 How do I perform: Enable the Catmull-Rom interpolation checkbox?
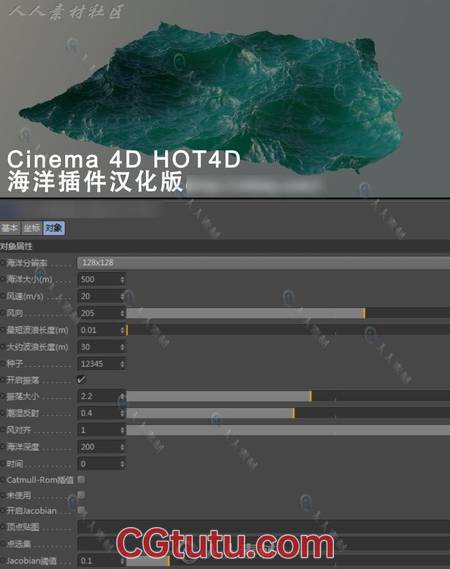(x=81, y=480)
